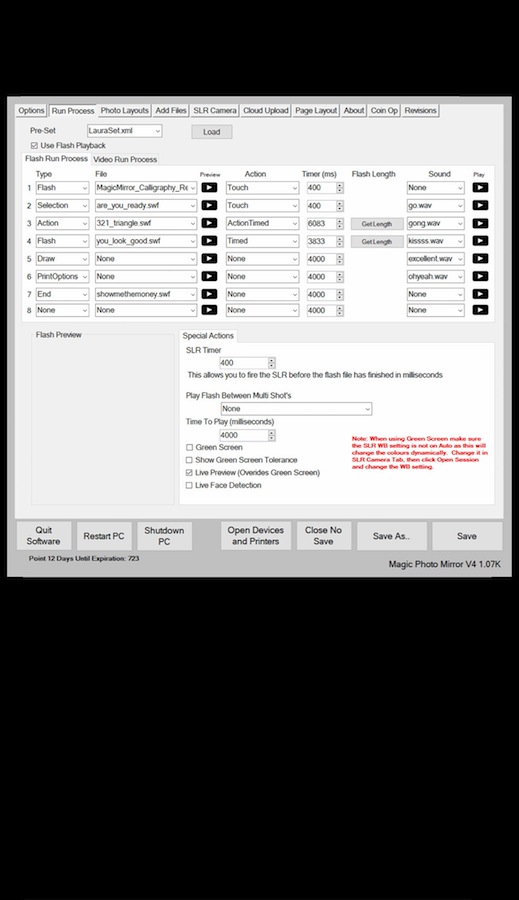Click the preview play icon in row 5 Draw
Screen dimensions: 519x900
[210, 259]
